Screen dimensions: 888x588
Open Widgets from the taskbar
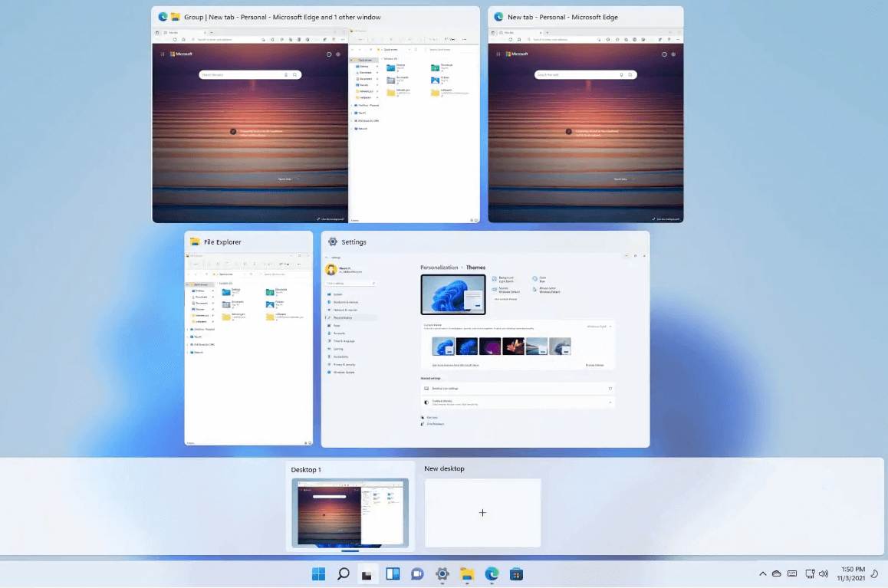[x=393, y=573]
